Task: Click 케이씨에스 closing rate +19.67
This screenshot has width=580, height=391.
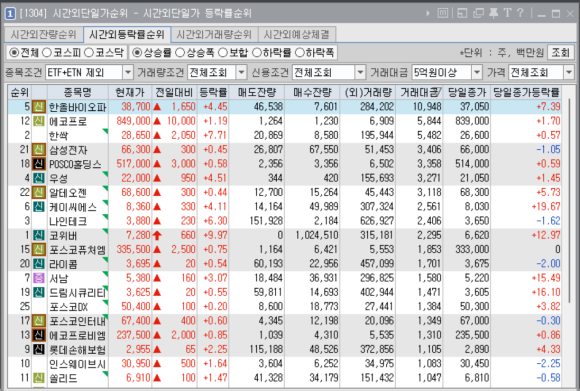Action: pyautogui.click(x=546, y=206)
